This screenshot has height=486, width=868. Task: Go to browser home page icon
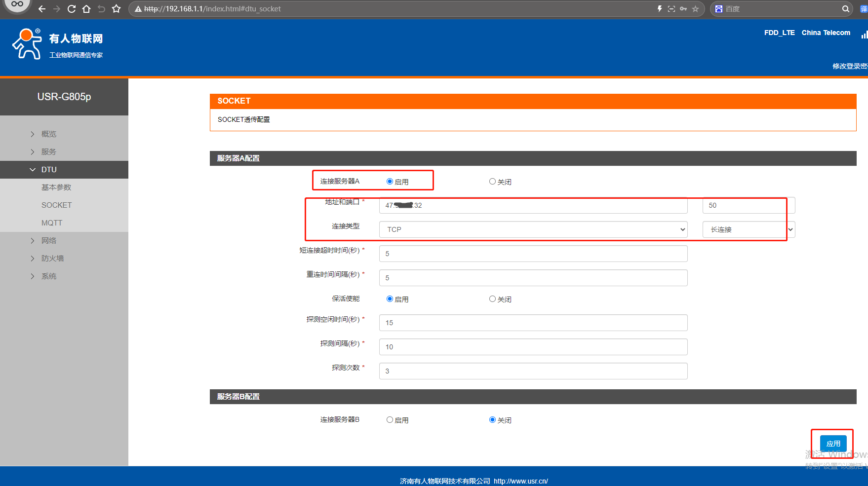tap(86, 9)
